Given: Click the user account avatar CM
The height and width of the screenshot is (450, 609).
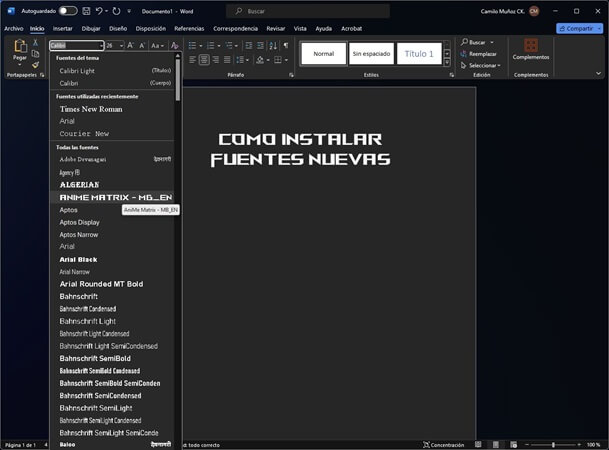Looking at the screenshot, I should coord(534,11).
